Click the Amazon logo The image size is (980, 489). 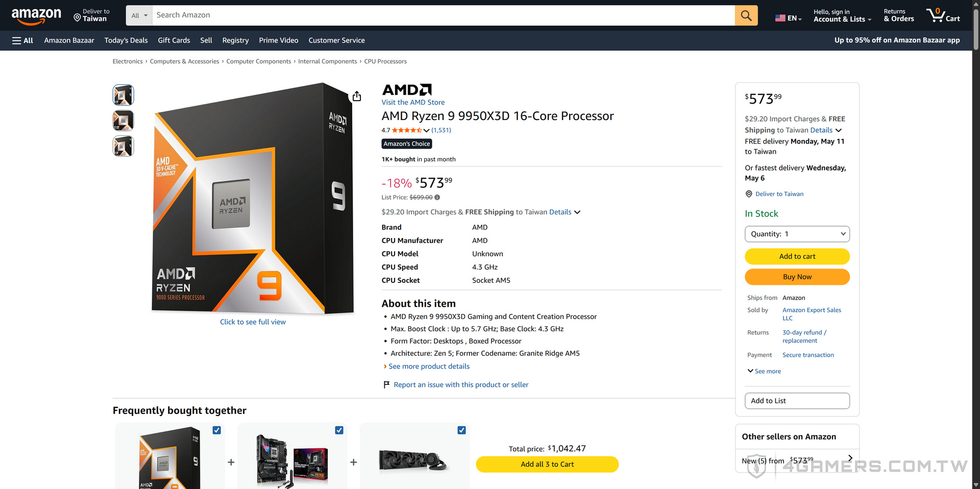coord(35,15)
